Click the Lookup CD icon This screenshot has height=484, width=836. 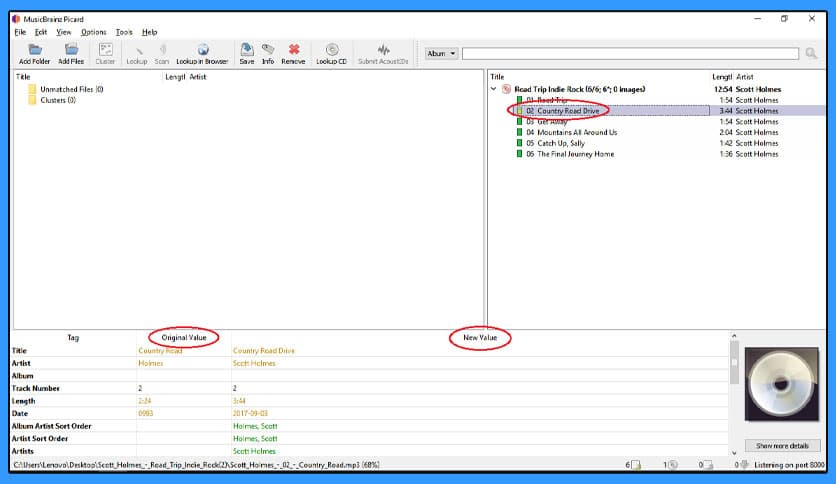tap(332, 50)
